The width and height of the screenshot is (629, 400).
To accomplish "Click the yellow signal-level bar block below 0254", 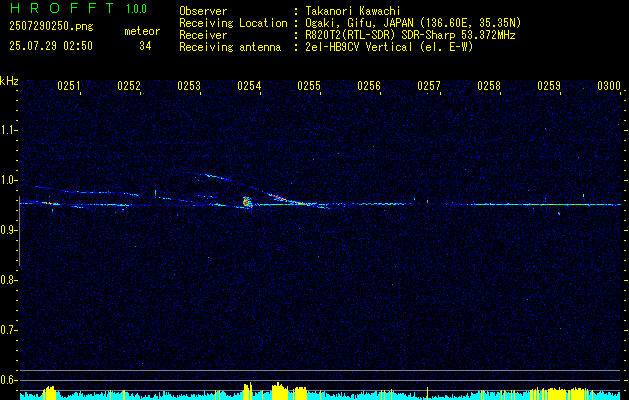I will (248, 391).
